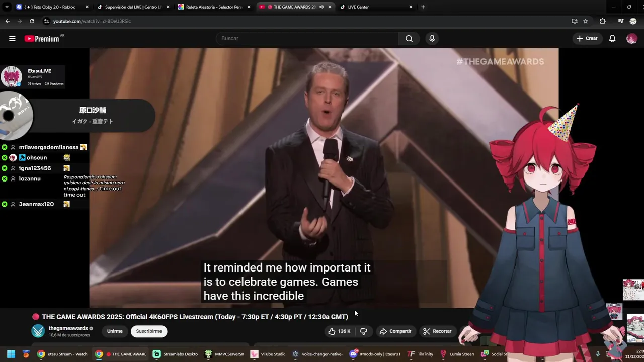
Task: Click the browser address bar URL
Action: coord(92,21)
